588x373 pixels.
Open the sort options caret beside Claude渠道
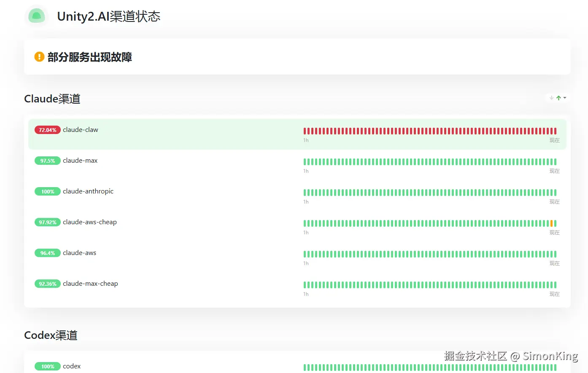(x=565, y=98)
